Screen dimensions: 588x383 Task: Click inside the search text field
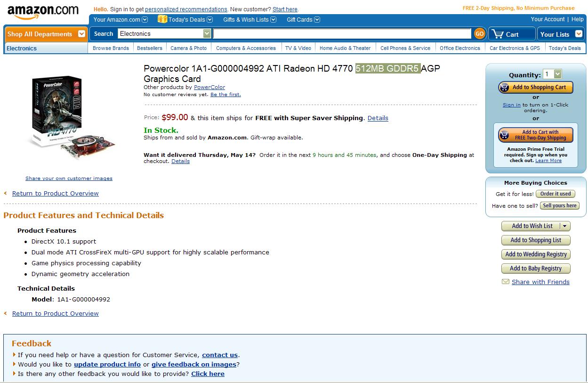point(342,33)
